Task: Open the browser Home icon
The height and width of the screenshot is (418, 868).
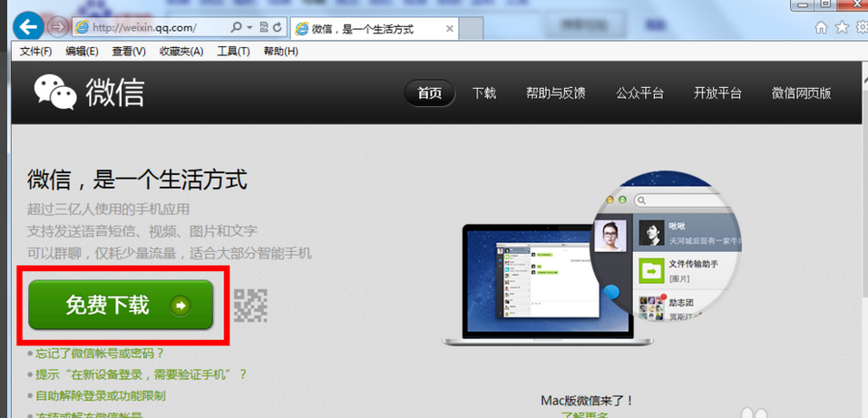Action: (x=822, y=26)
